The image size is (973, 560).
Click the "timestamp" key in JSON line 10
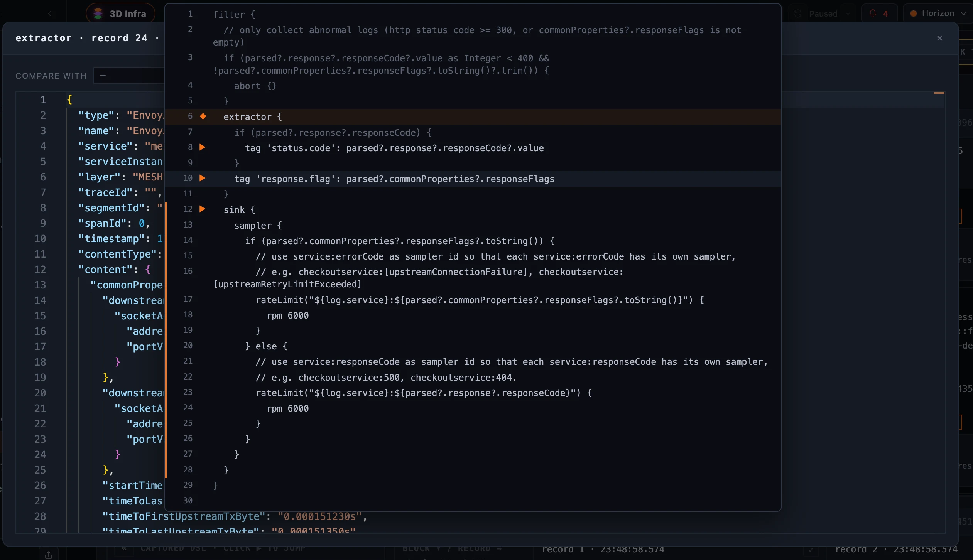[111, 239]
